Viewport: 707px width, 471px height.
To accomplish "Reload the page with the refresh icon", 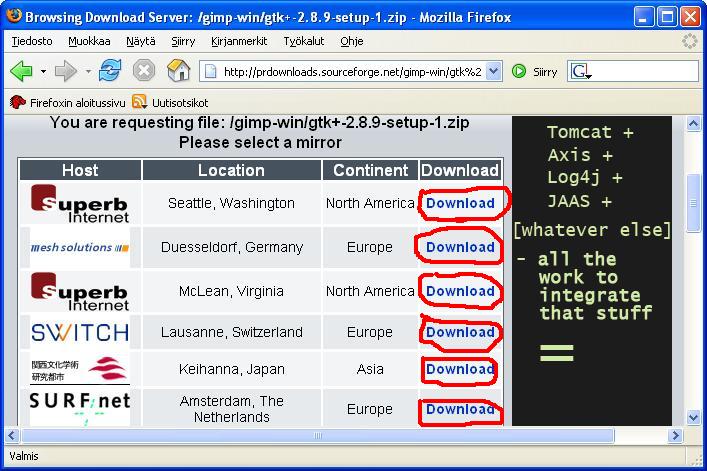I will click(x=110, y=71).
